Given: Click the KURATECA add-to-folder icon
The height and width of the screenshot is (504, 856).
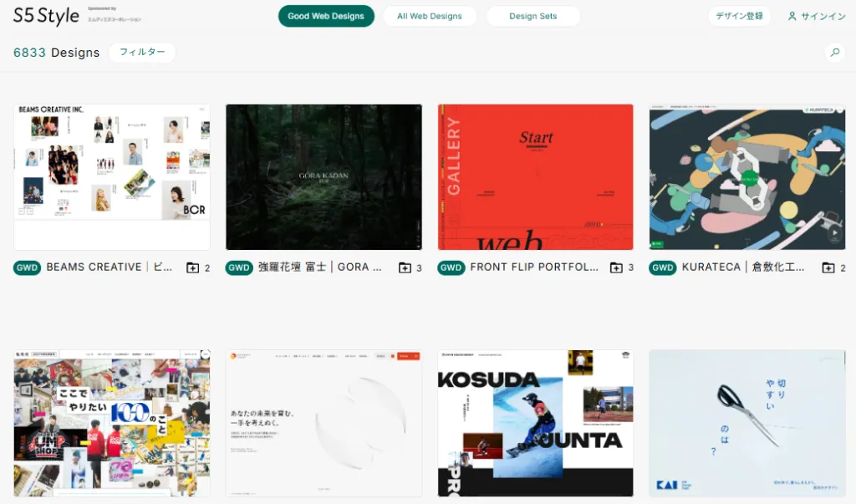Looking at the screenshot, I should 828,267.
